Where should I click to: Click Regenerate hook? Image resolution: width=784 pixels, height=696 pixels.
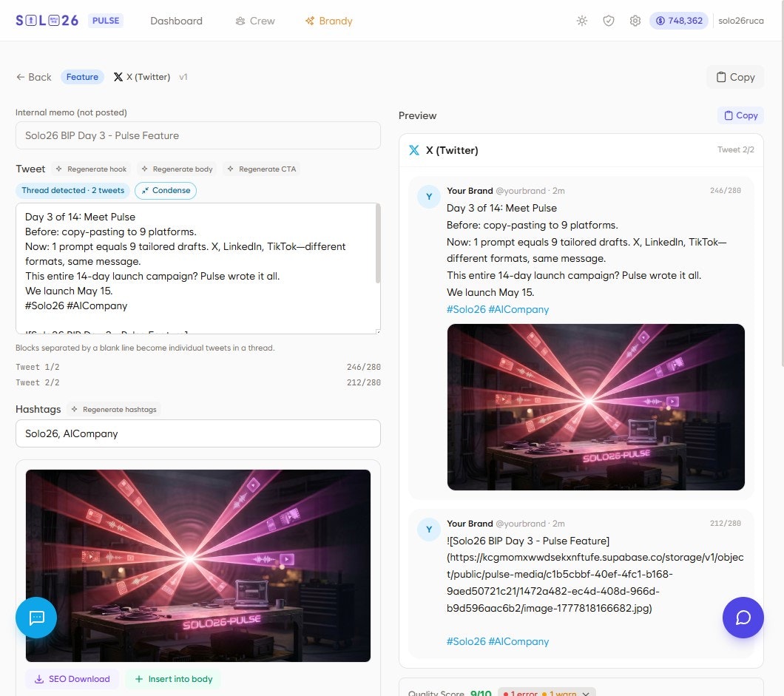tap(91, 169)
